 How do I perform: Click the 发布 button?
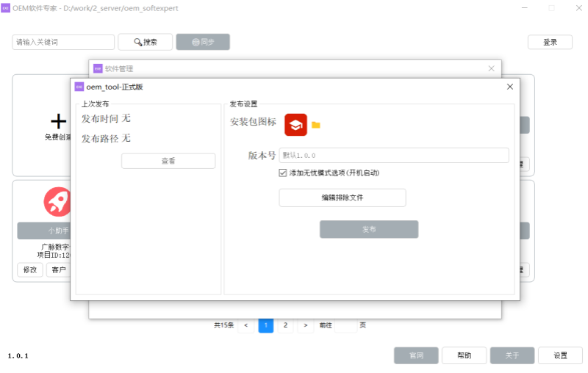tap(369, 229)
